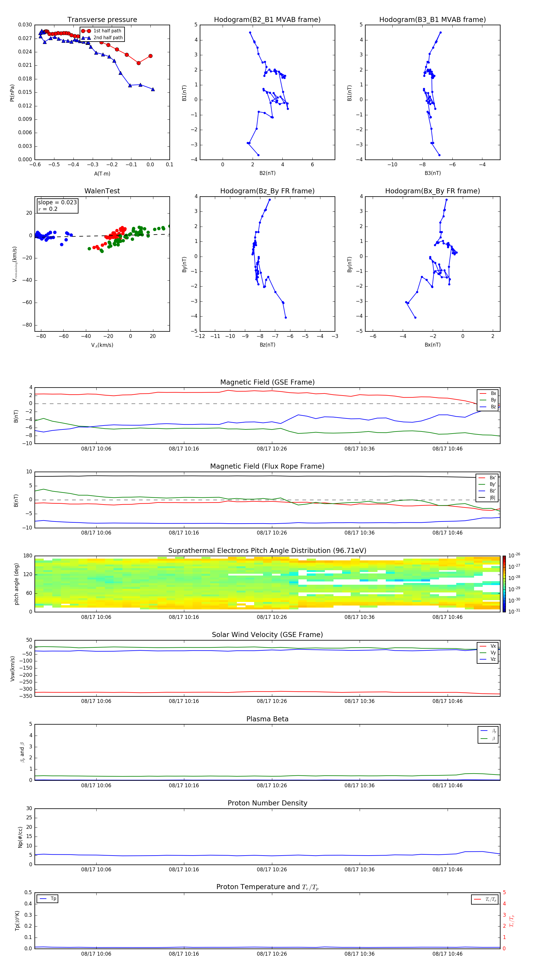
Task: Click the Bx(nT) x-axis label
Action: click(x=432, y=345)
